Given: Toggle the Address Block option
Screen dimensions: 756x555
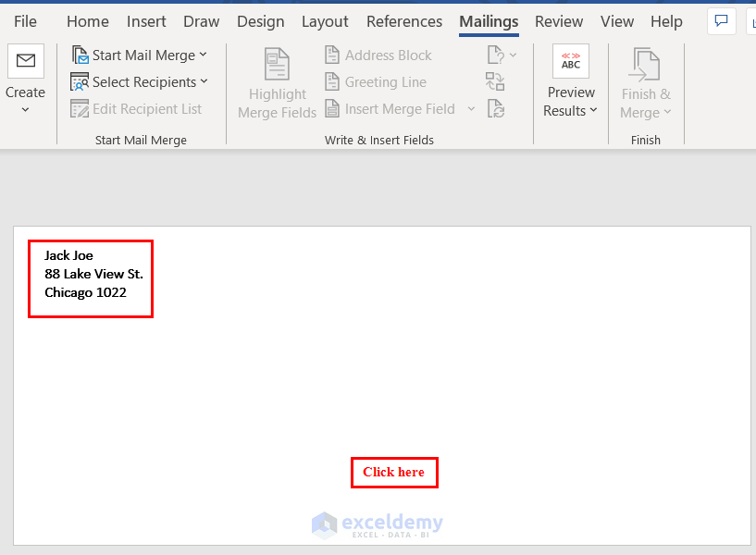Looking at the screenshot, I should click(x=377, y=55).
